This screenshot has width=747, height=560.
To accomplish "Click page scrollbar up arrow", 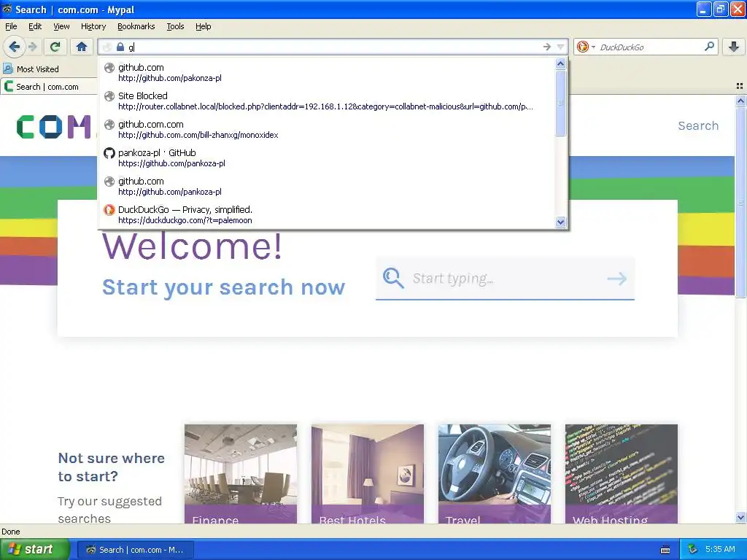I will (740, 101).
